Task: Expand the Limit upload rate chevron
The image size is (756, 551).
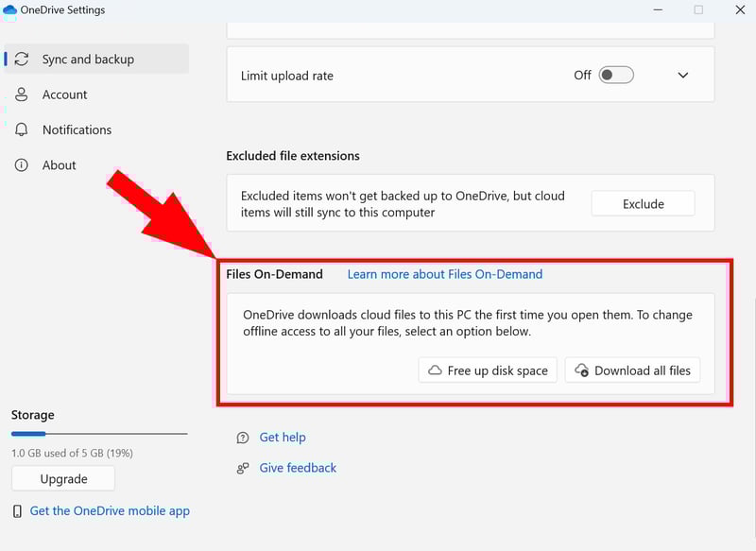Action: point(683,76)
